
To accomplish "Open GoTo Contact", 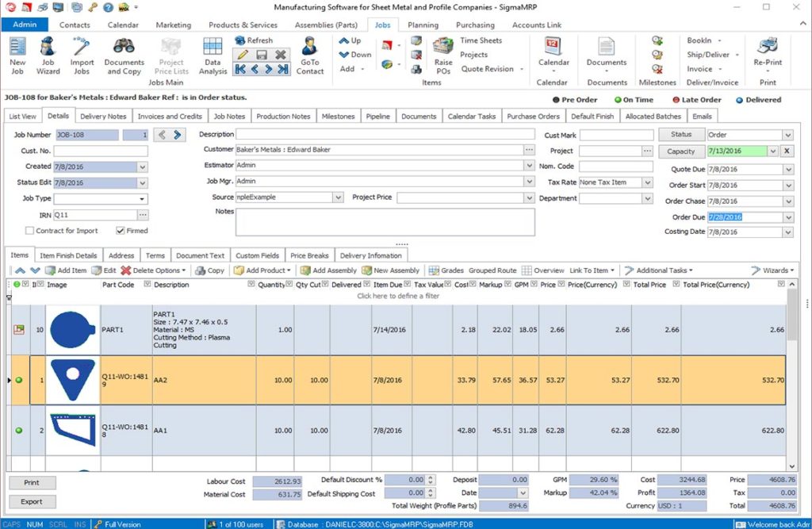I will point(310,56).
